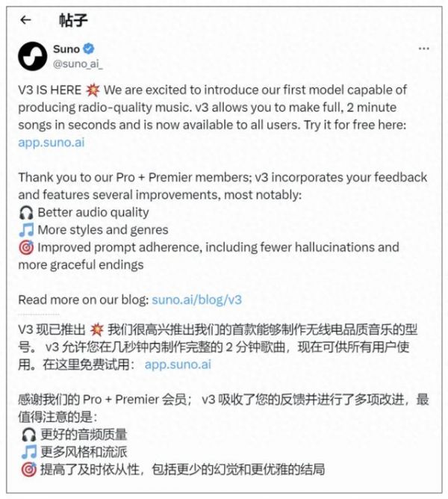Screen dimensions: 448x499
Task: Click target emoji beside Improved prompt adherence
Action: 26,247
